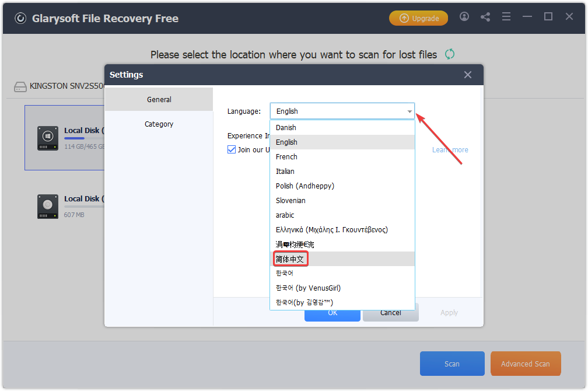Choose French in the language dropdown

pos(286,156)
